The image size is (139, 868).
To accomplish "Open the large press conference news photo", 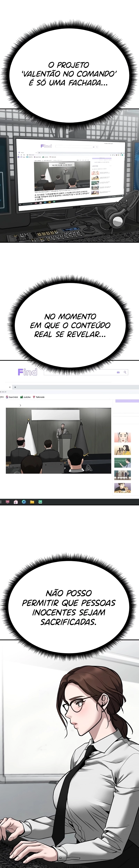I will coord(58,441).
